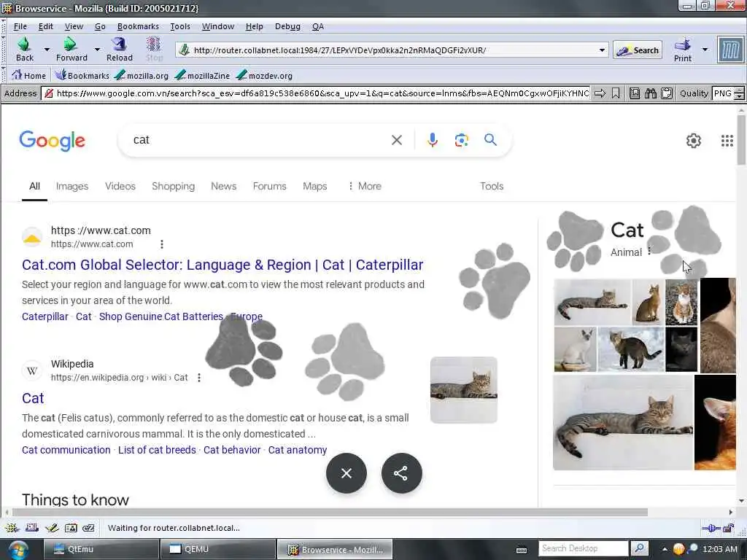Open more options for cat.com result
The height and width of the screenshot is (560, 747).
point(162,244)
